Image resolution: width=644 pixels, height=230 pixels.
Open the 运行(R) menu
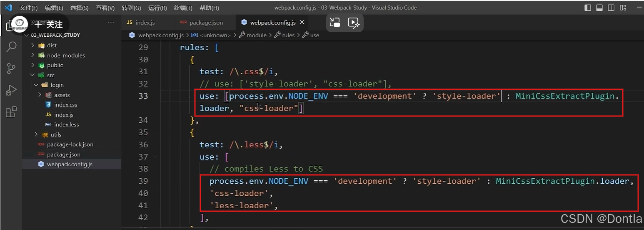pyautogui.click(x=157, y=8)
